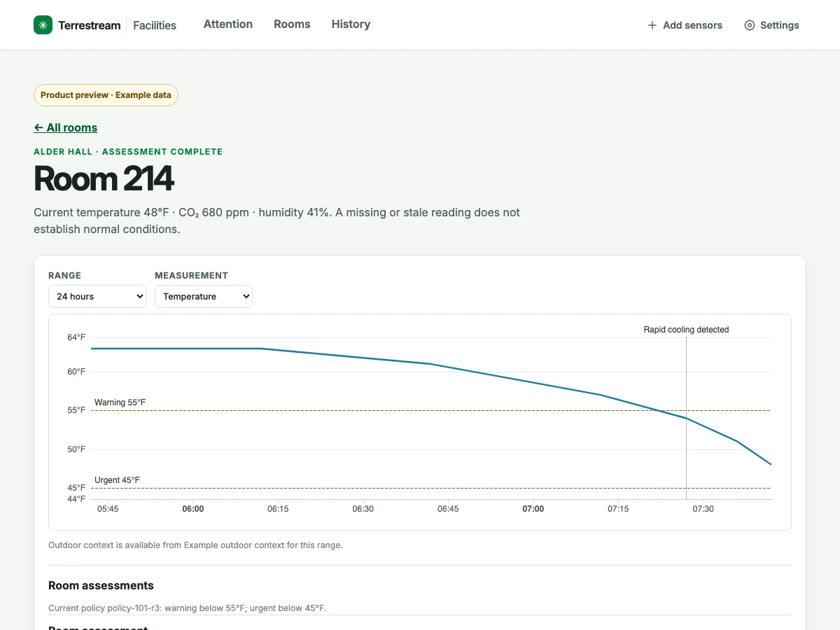Follow the All rooms back link

(66, 127)
